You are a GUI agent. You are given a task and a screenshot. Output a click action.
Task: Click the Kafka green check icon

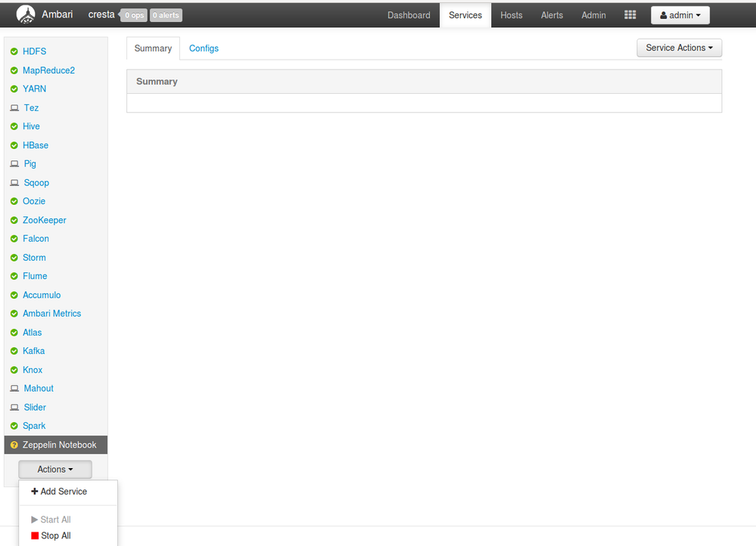point(14,351)
